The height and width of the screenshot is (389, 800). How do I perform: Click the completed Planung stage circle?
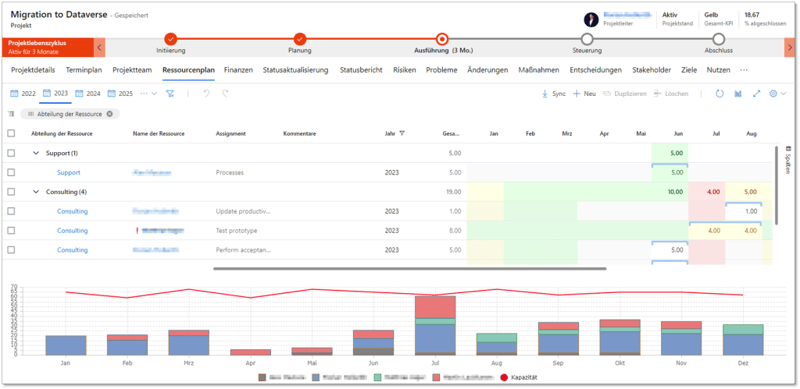click(x=299, y=39)
